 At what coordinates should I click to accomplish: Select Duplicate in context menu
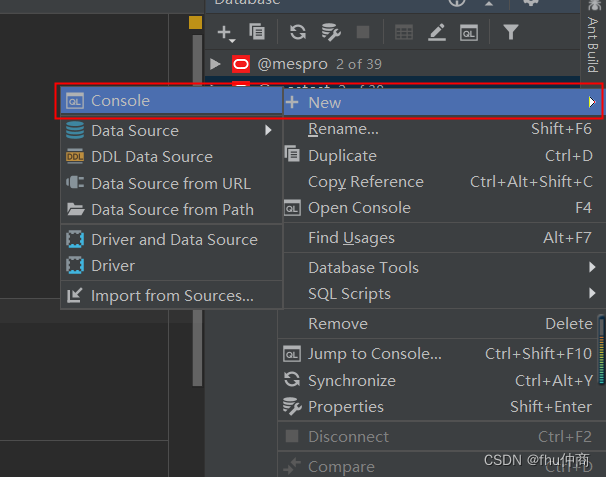[443, 156]
